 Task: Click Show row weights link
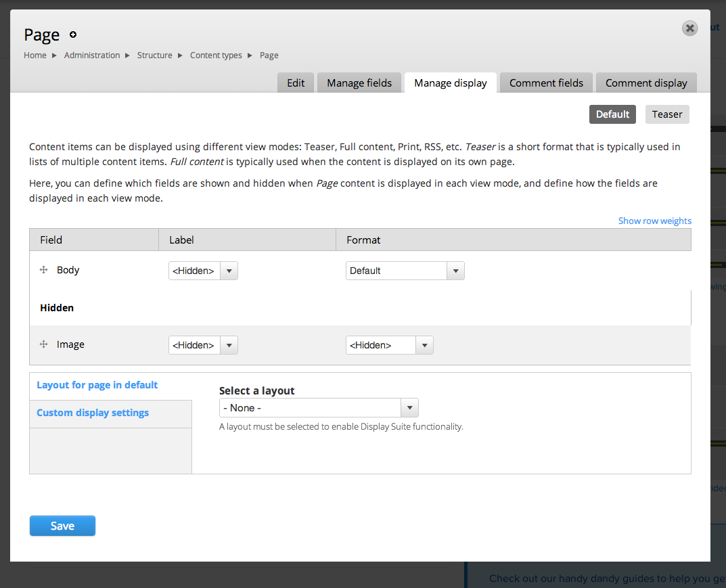[x=654, y=221]
